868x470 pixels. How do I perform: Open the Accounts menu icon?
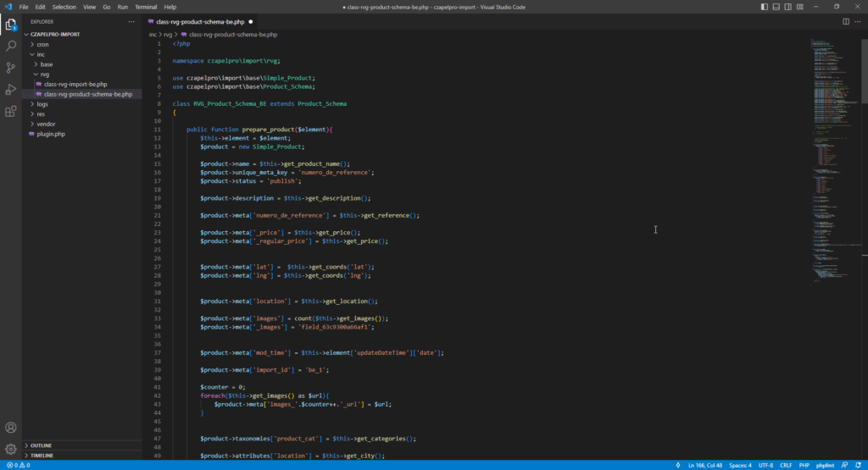click(10, 428)
